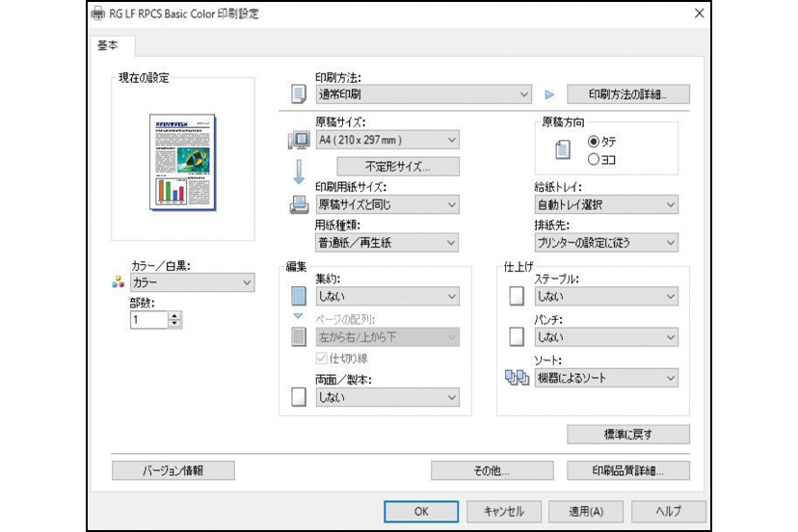Click the バージョン情報 button
This screenshot has height=532, width=798.
[x=173, y=470]
